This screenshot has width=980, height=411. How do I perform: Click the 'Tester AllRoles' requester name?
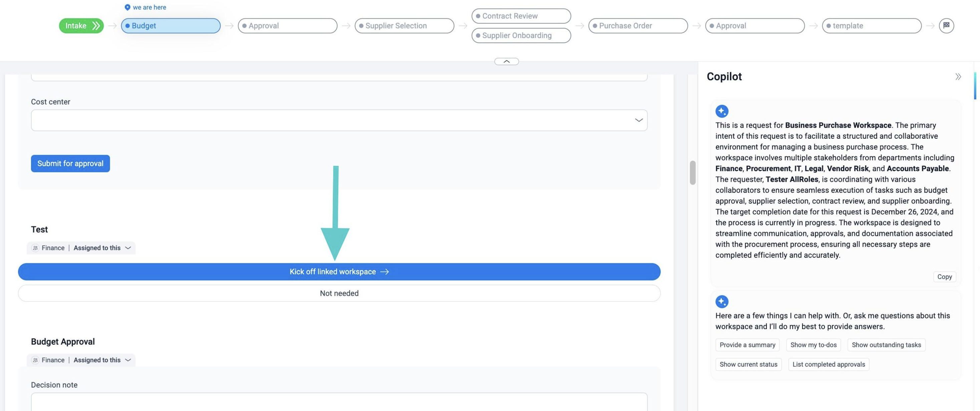pyautogui.click(x=792, y=179)
